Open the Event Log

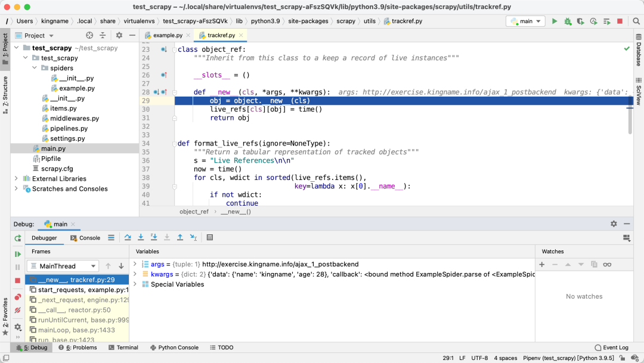click(612, 348)
